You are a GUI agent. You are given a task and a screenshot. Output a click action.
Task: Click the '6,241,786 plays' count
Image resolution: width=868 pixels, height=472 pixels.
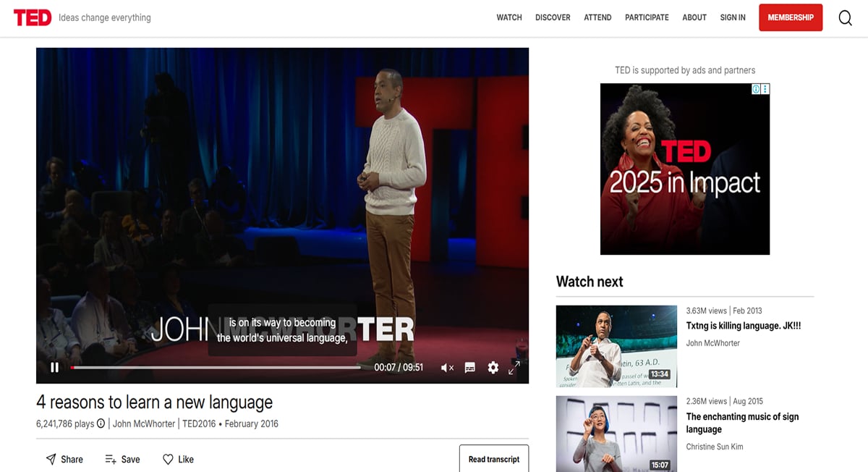coord(65,423)
